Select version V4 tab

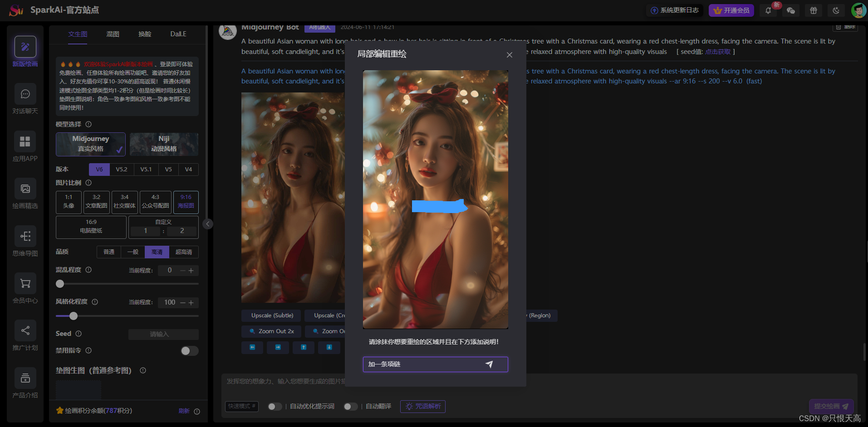[188, 170]
